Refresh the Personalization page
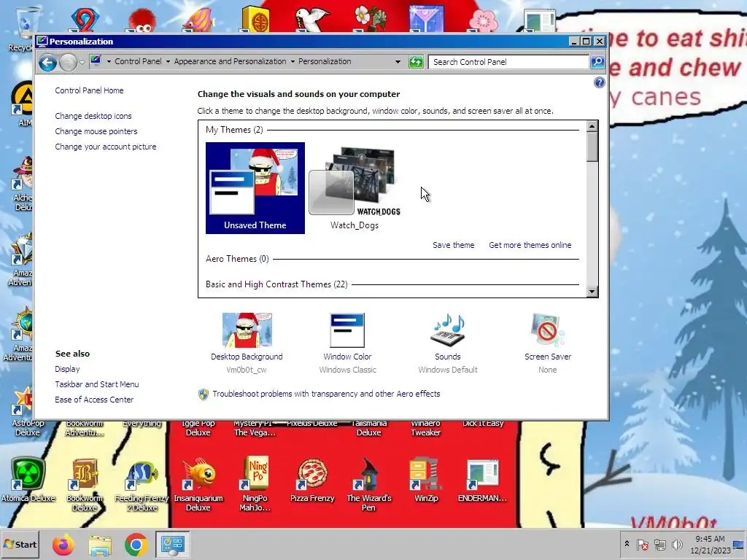The height and width of the screenshot is (560, 747). [416, 62]
